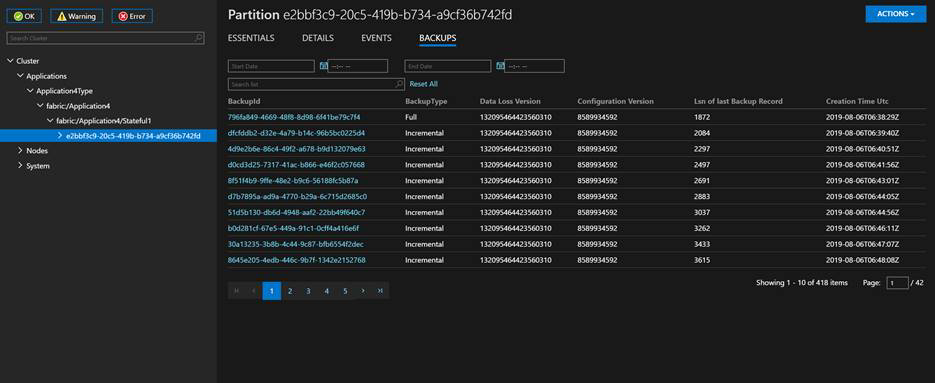Sort by Configuration Version column

615,101
